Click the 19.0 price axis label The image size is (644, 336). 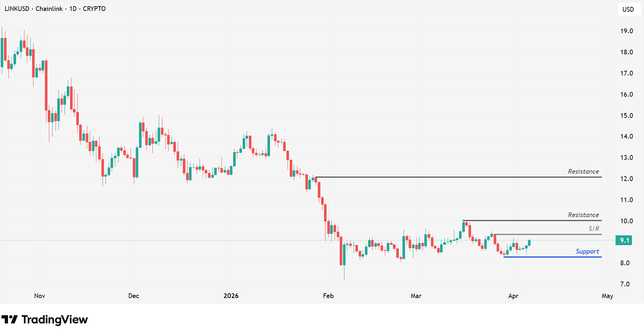click(626, 31)
